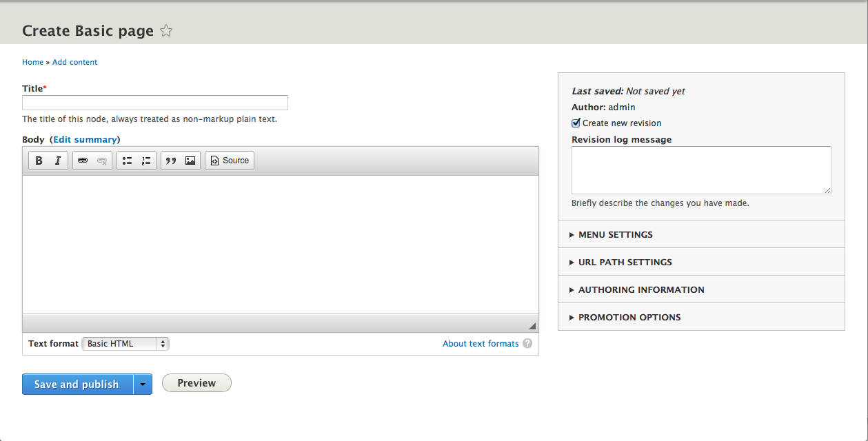The height and width of the screenshot is (441, 868).
Task: Insert a block quote in the editor
Action: [171, 160]
